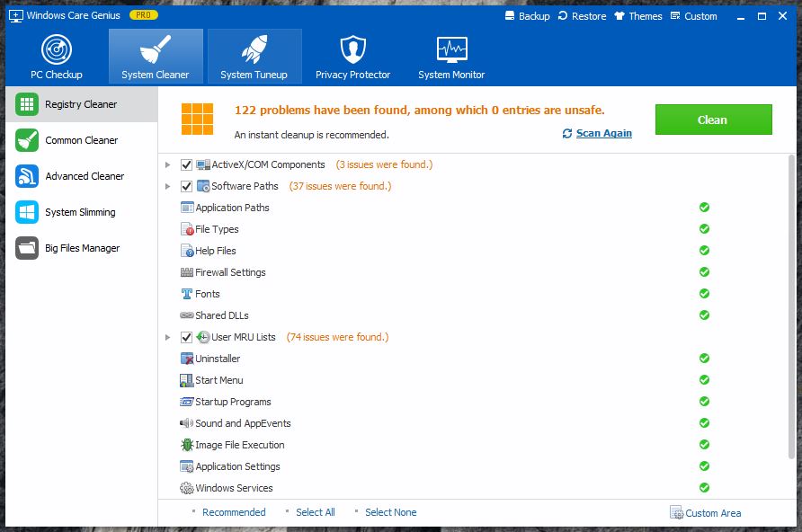
Task: Click the Start Menu row text
Action: (x=218, y=380)
